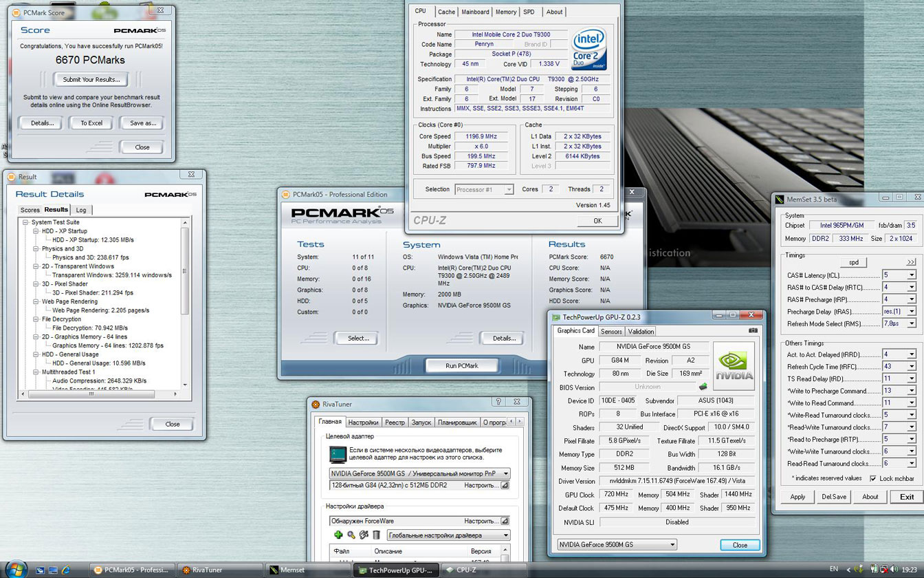Screen dimensions: 924x578
Task: Click the Intel Core 2 Duo logo in CPU-Z
Action: 588,48
